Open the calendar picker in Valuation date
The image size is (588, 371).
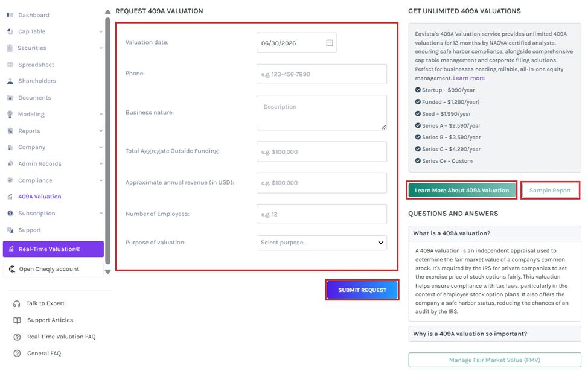[x=329, y=43]
